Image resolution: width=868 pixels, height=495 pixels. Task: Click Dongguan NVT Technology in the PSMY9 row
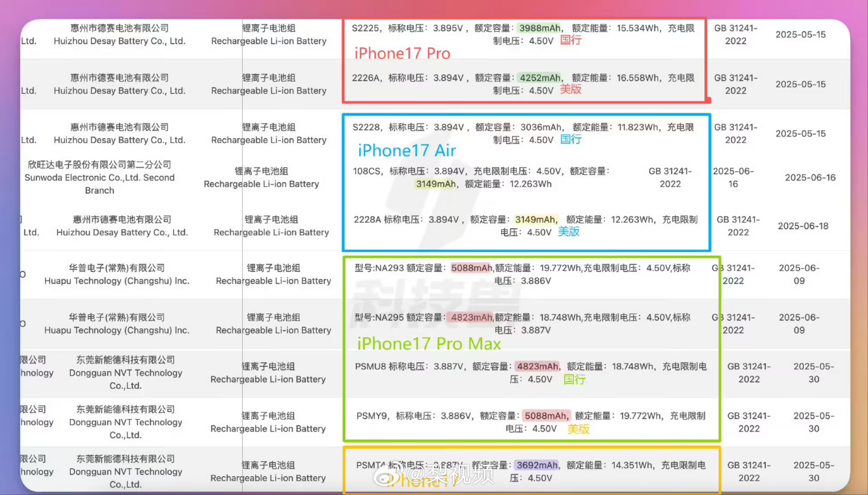tap(125, 422)
